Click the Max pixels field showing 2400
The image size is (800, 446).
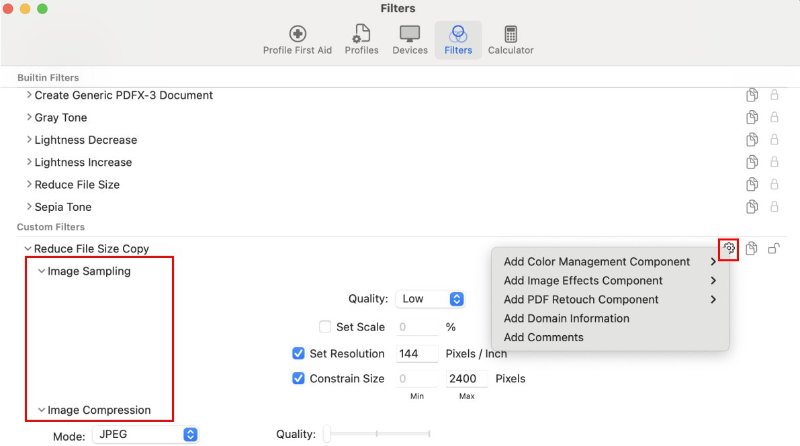(x=466, y=379)
